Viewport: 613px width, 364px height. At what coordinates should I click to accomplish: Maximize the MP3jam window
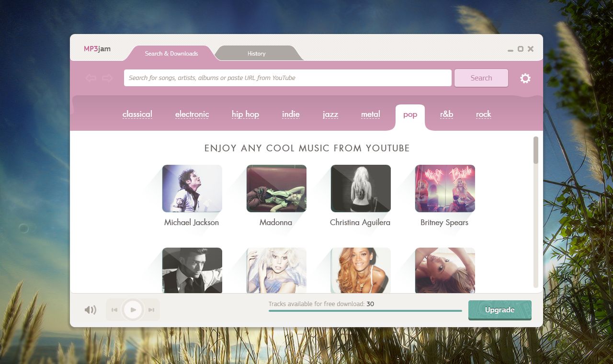[x=521, y=49]
